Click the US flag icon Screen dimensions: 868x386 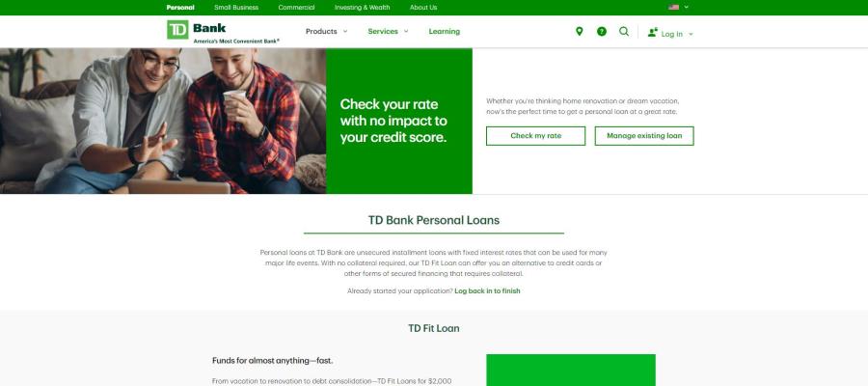click(x=674, y=7)
